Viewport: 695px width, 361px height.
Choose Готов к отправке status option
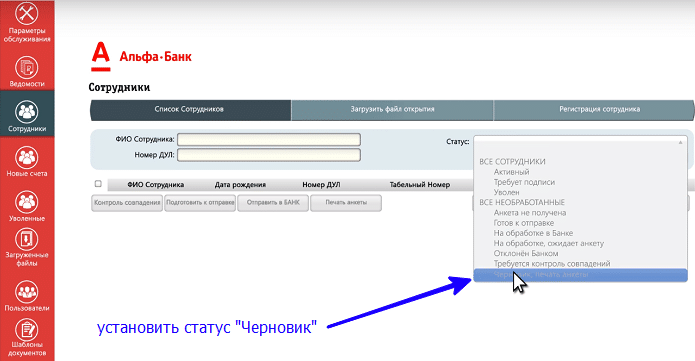click(523, 223)
